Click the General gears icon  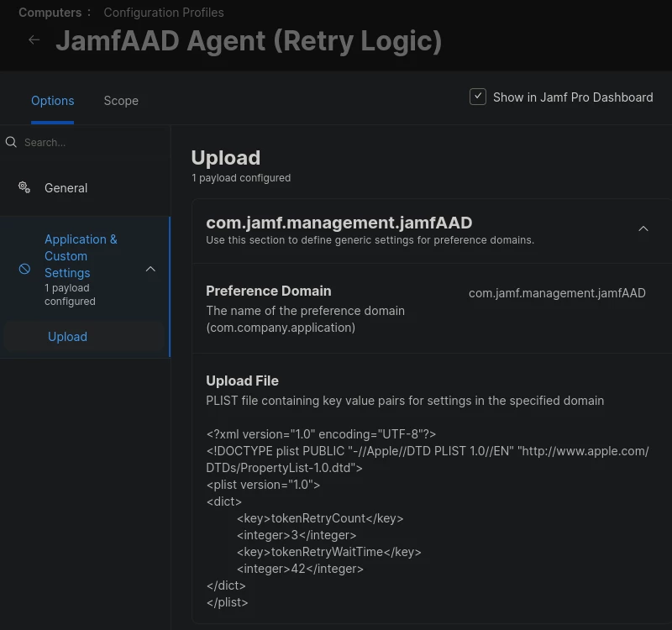point(24,187)
